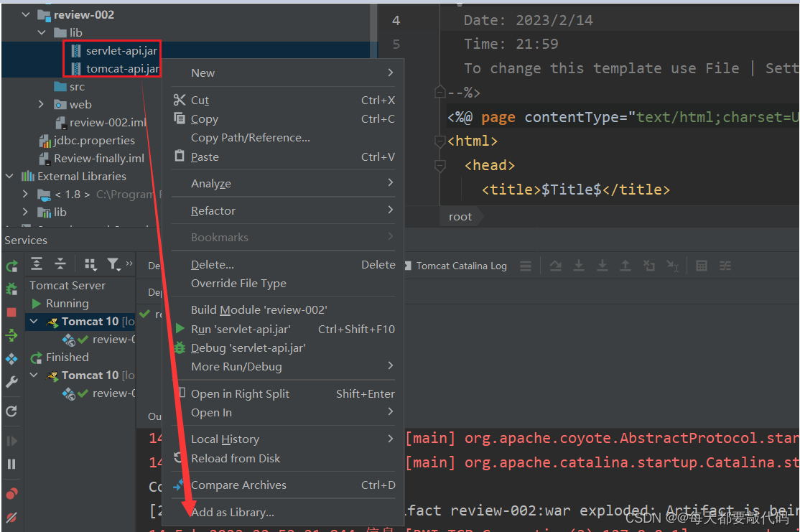Open the Group By icon in Services toolbar
Screen dimensions: 800x532
coord(90,263)
